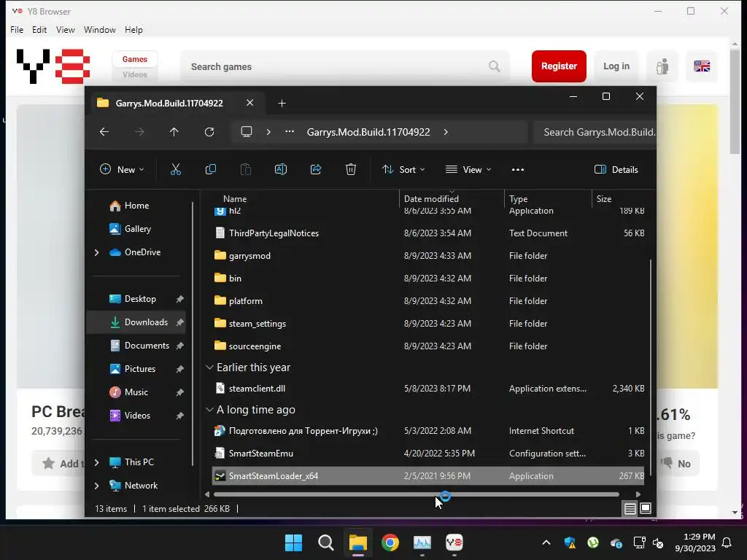Click the Copy icon in the Explorer toolbar
The image size is (747, 560).
pyautogui.click(x=211, y=169)
